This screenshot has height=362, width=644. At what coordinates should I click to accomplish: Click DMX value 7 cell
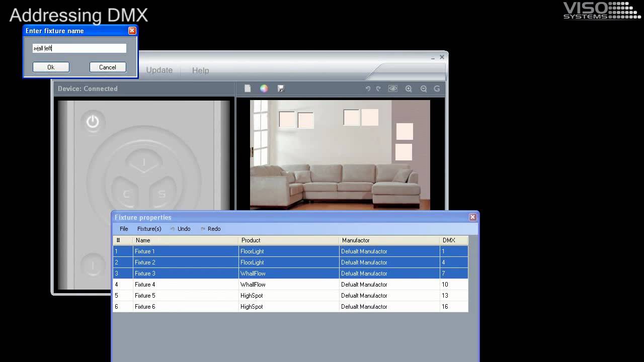454,274
